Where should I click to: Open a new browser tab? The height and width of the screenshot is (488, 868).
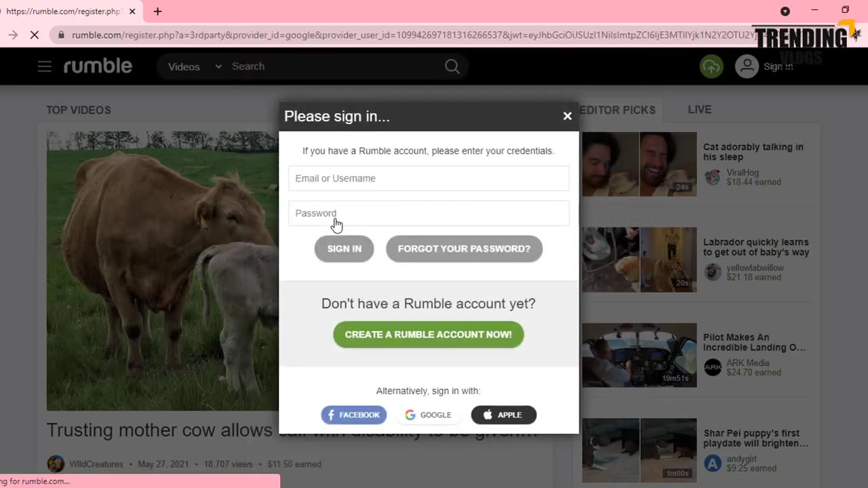[x=157, y=12]
